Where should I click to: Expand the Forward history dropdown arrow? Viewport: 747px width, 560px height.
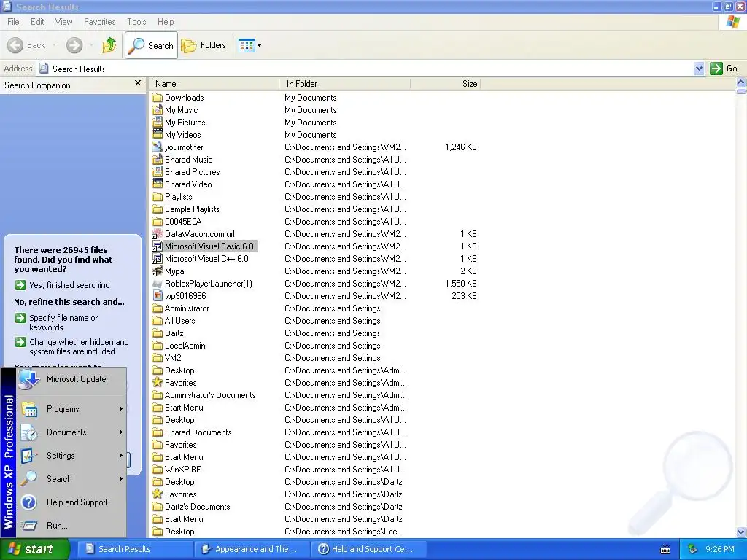(91, 45)
